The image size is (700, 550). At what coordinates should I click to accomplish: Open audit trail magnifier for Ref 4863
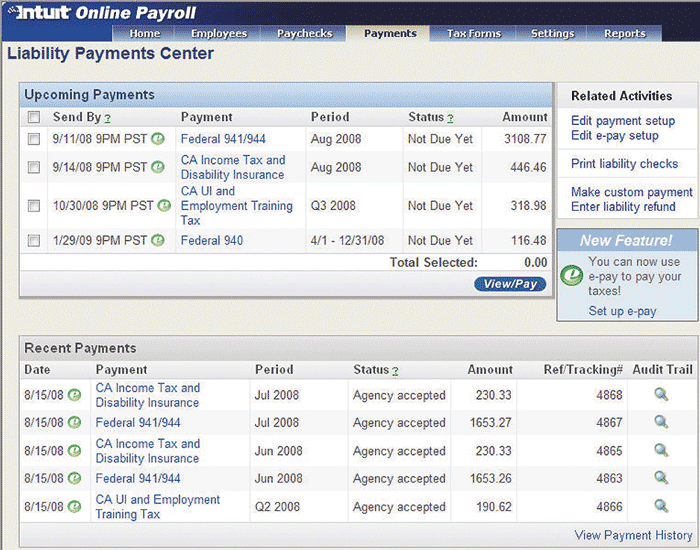[x=661, y=478]
